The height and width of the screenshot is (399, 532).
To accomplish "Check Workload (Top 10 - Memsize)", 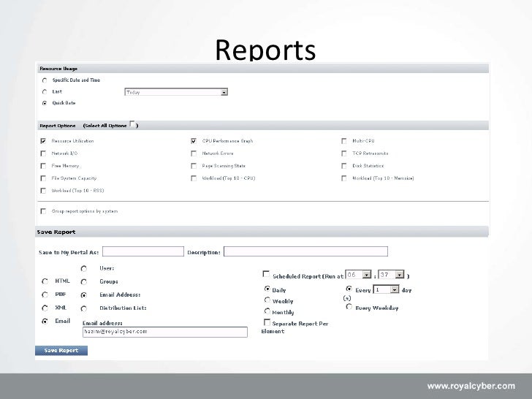I will click(x=344, y=178).
